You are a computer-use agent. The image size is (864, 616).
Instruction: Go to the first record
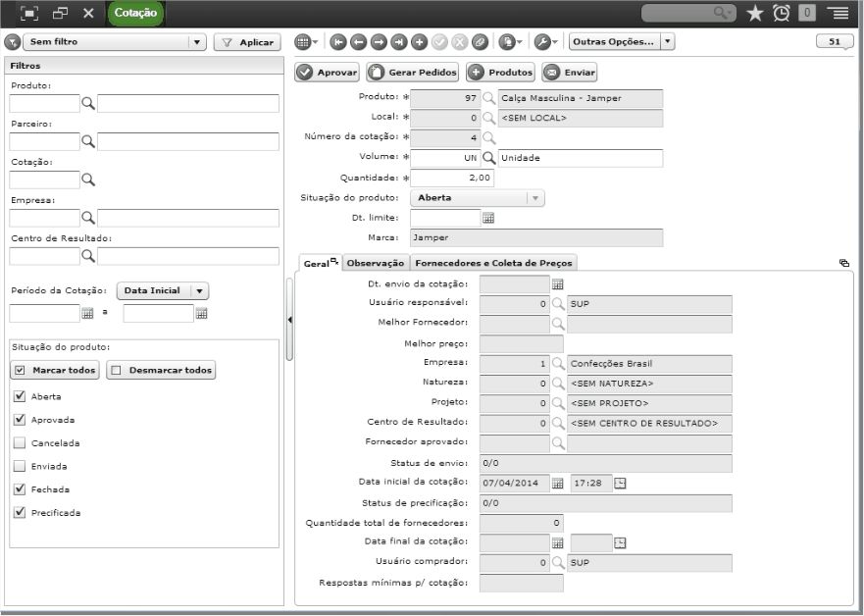(338, 42)
